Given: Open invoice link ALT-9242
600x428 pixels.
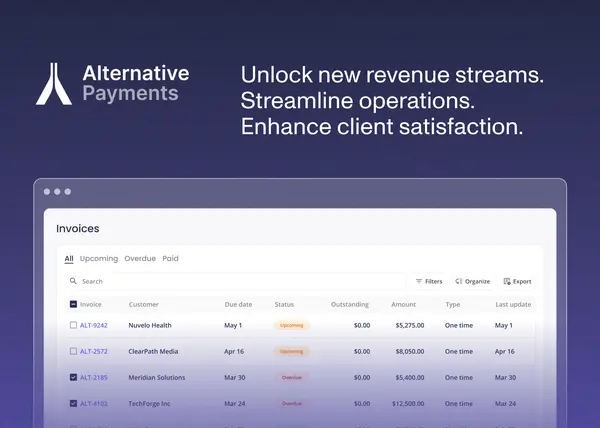Looking at the screenshot, I should pos(94,325).
